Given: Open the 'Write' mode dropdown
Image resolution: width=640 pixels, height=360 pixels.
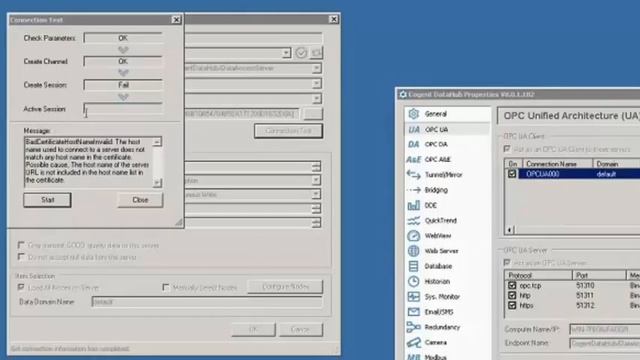Looking at the screenshot, I should click(x=316, y=194).
